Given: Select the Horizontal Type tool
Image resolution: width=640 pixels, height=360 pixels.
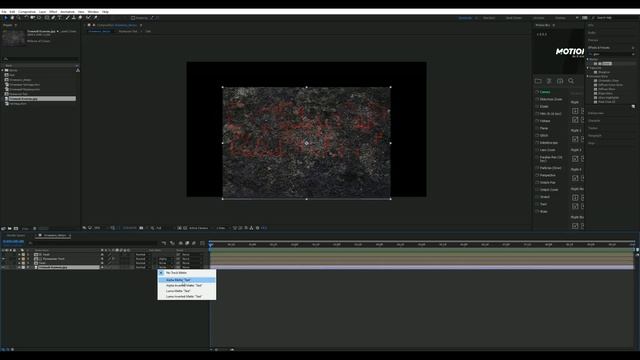Looking at the screenshot, I should click(x=60, y=18).
